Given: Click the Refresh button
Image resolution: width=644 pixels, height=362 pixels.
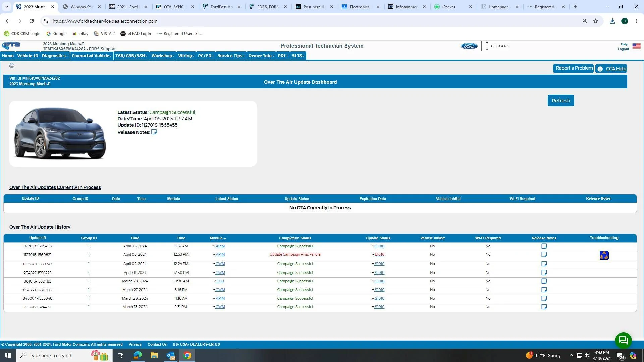Looking at the screenshot, I should tap(561, 101).
